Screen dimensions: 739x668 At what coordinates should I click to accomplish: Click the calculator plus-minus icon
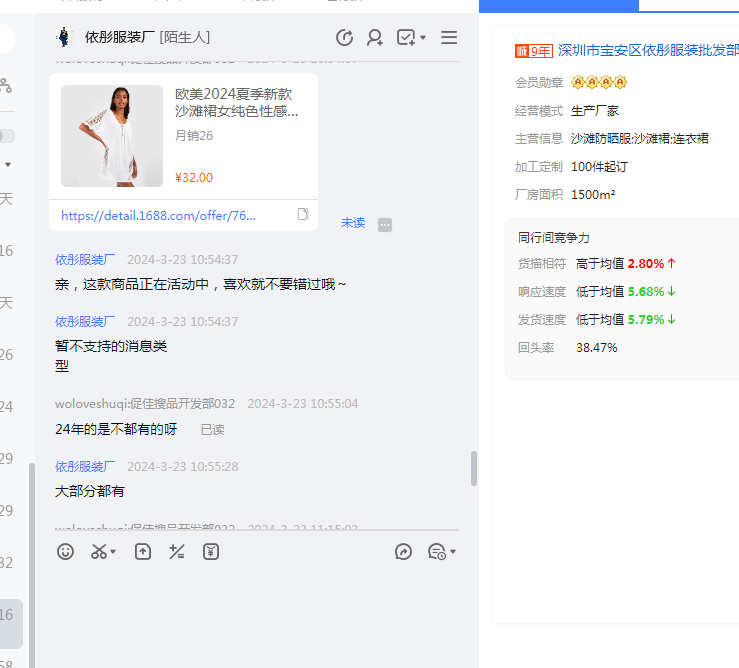(177, 551)
